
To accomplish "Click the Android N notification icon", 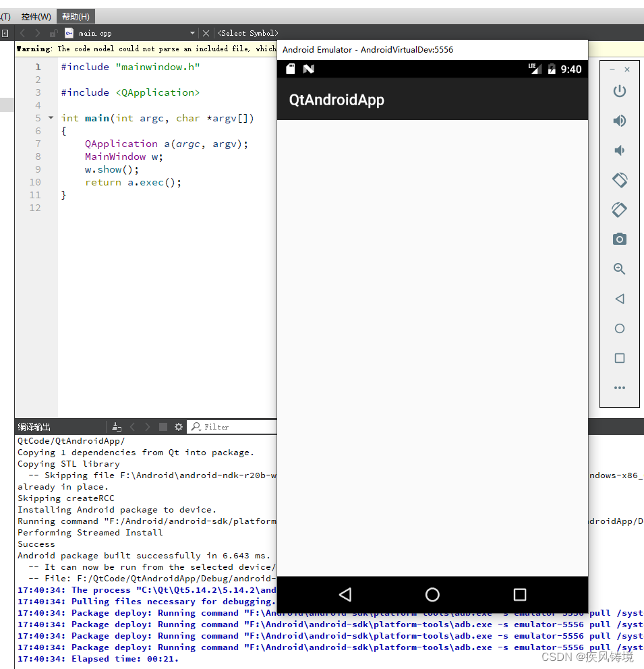I will coord(308,69).
